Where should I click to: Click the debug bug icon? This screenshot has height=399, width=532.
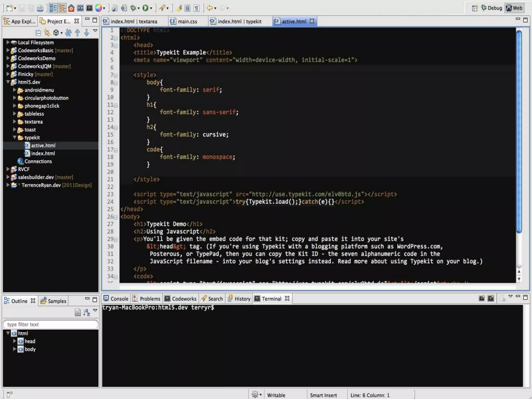(134, 8)
